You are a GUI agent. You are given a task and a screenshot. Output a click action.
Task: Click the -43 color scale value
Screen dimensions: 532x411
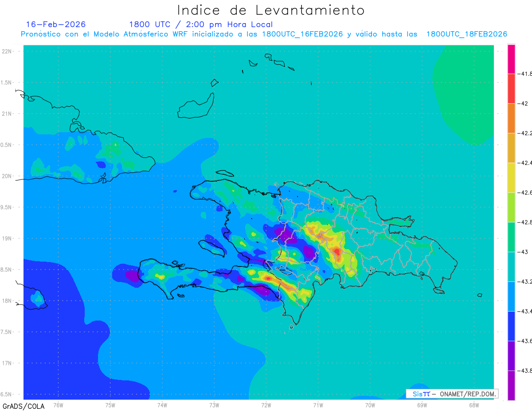pyautogui.click(x=522, y=252)
